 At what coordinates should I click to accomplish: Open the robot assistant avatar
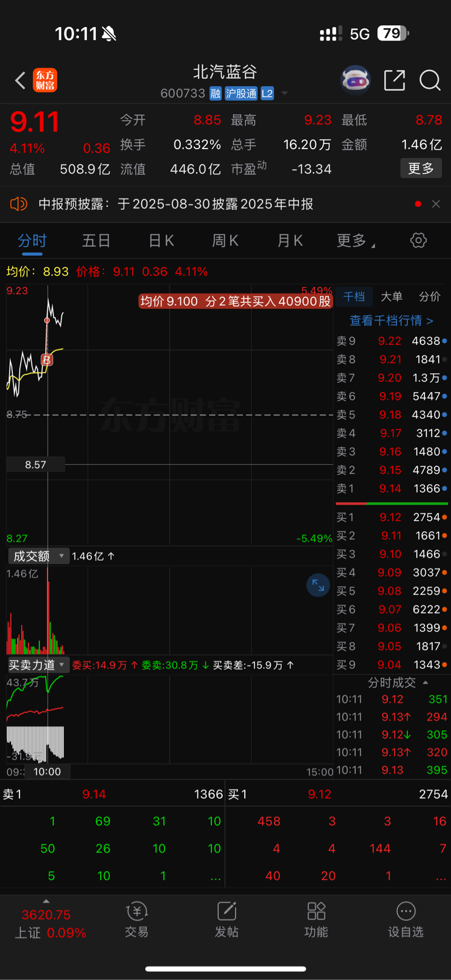(x=356, y=80)
